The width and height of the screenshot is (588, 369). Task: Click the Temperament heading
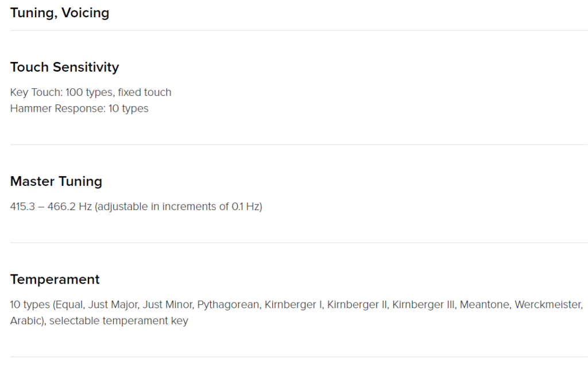[x=55, y=279]
